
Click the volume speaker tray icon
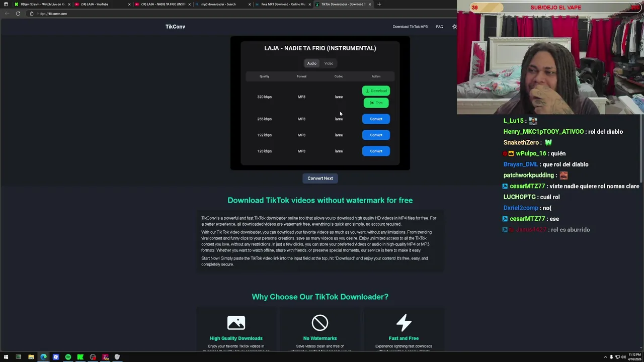point(623,357)
